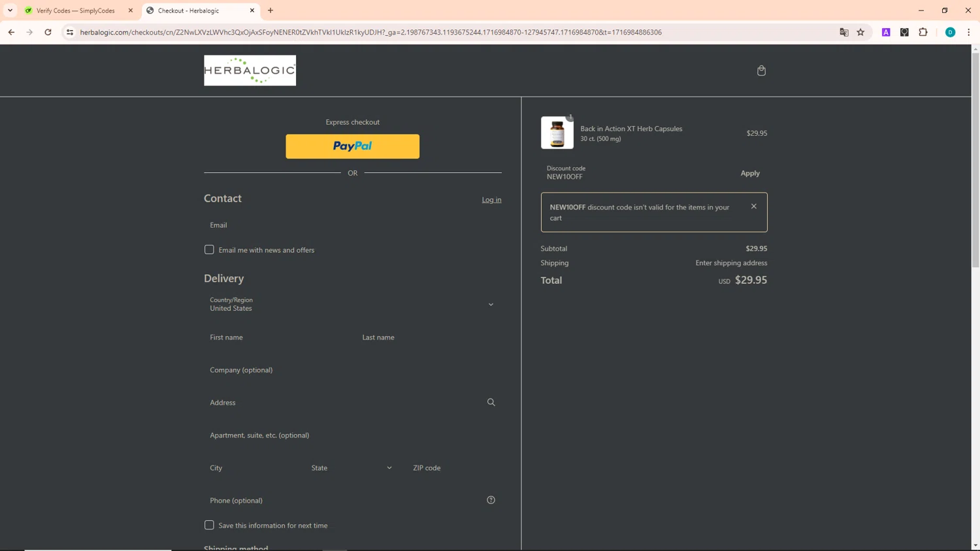980x551 pixels.
Task: Click the translate page icon
Action: 843,32
